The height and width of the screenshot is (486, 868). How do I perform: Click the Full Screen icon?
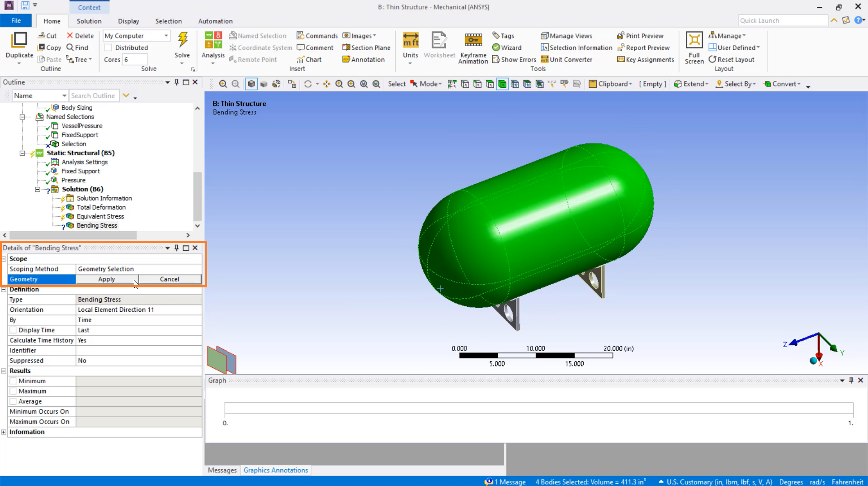click(694, 41)
